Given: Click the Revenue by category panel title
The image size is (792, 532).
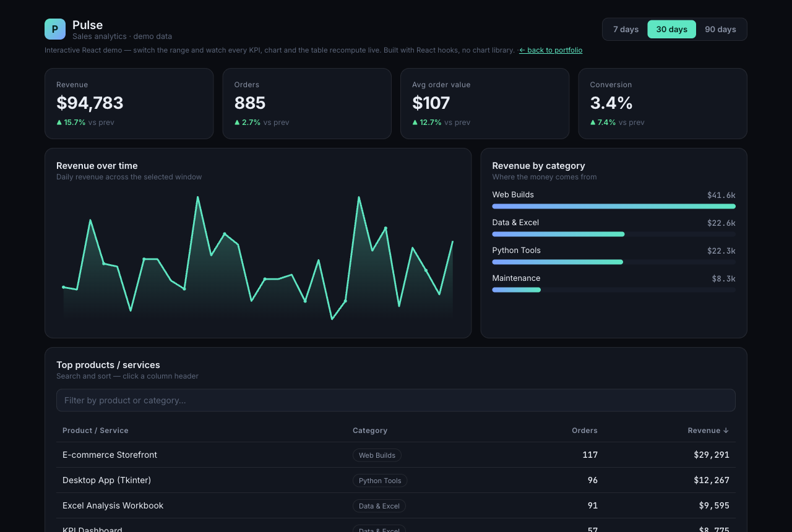Looking at the screenshot, I should [x=538, y=166].
